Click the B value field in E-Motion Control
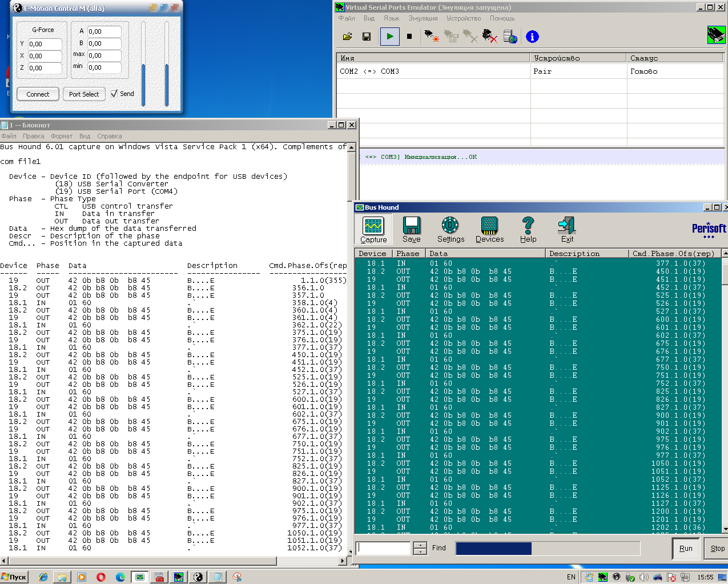The image size is (728, 584). coord(104,43)
